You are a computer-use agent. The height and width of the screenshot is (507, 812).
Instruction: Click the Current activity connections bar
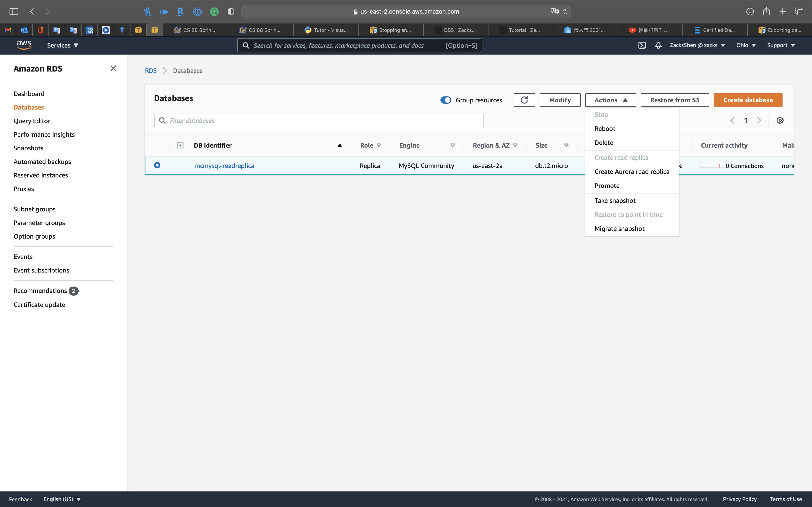712,166
